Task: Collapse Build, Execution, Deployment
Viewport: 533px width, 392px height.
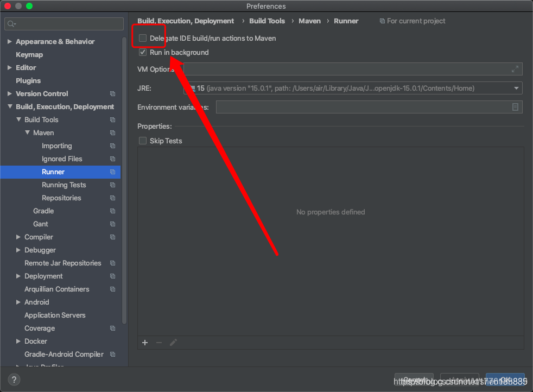Action: (x=9, y=106)
